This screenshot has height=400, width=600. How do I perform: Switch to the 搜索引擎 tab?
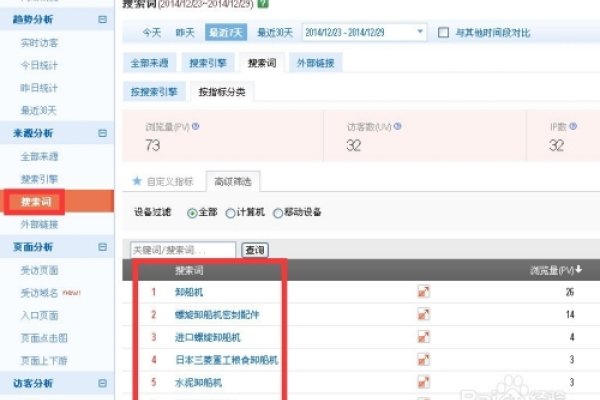click(208, 63)
